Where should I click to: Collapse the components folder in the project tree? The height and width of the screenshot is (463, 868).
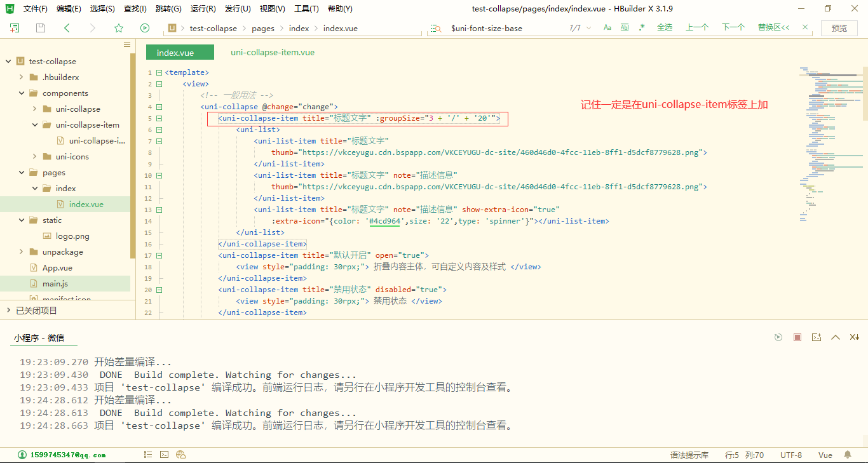coord(21,93)
